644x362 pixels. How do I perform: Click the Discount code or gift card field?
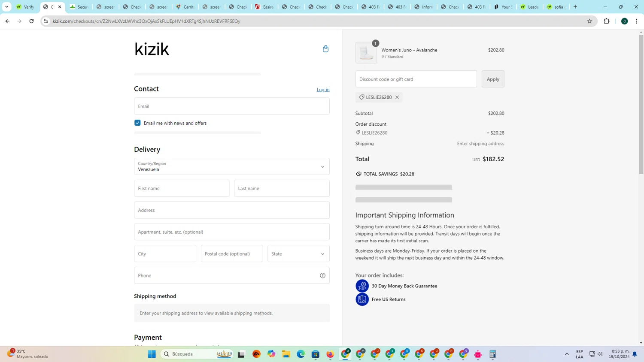click(x=416, y=79)
